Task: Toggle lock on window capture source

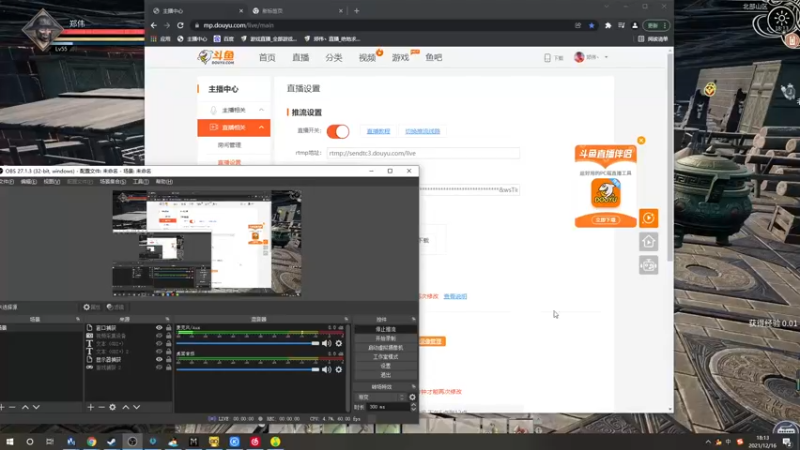Action: coord(168,328)
